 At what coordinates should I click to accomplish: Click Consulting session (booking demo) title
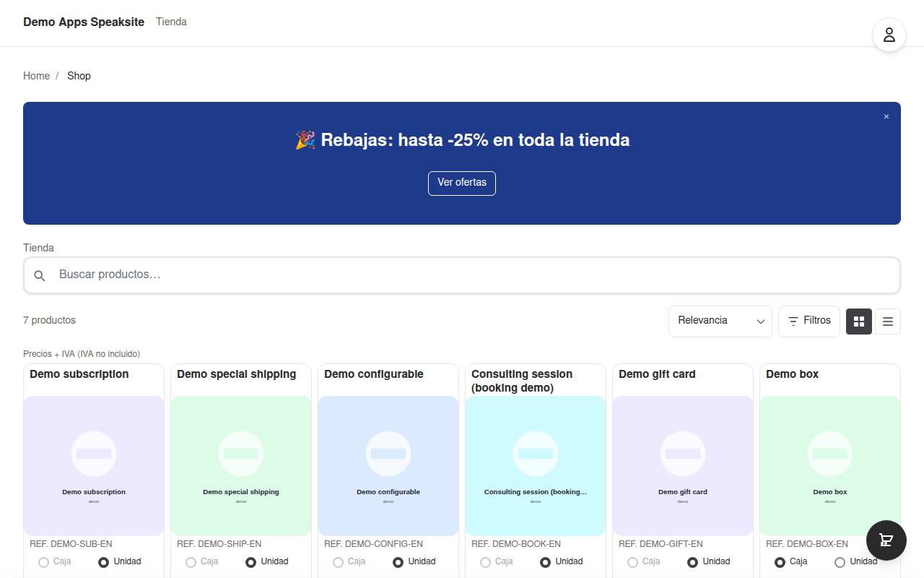(522, 381)
